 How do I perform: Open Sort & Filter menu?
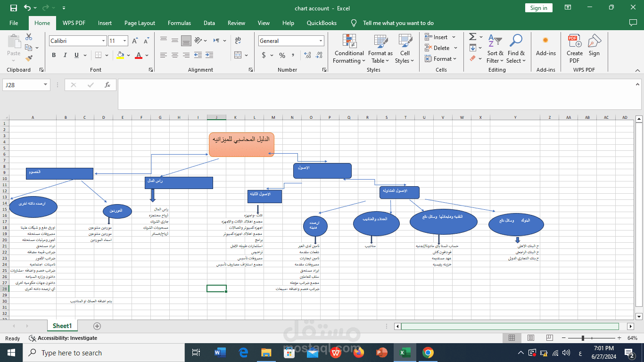(495, 49)
